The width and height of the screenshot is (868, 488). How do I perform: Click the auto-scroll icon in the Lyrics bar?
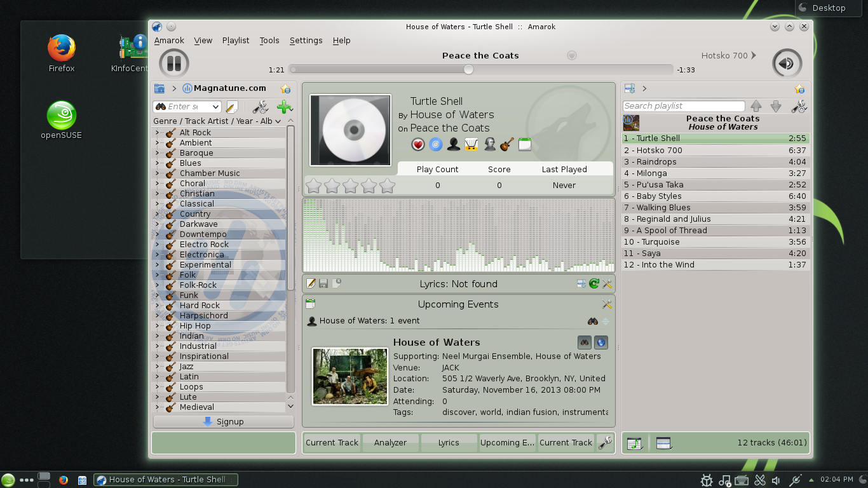coord(581,284)
